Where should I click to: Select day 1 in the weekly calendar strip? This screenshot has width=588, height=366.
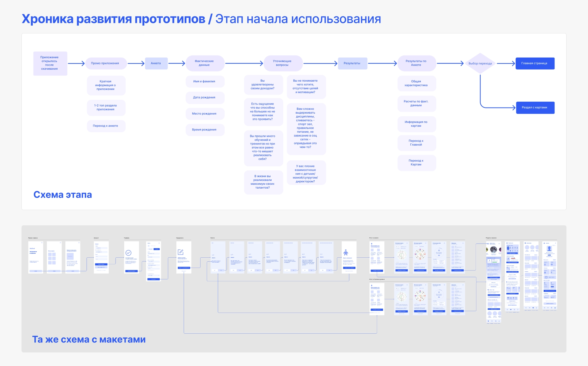click(508, 248)
